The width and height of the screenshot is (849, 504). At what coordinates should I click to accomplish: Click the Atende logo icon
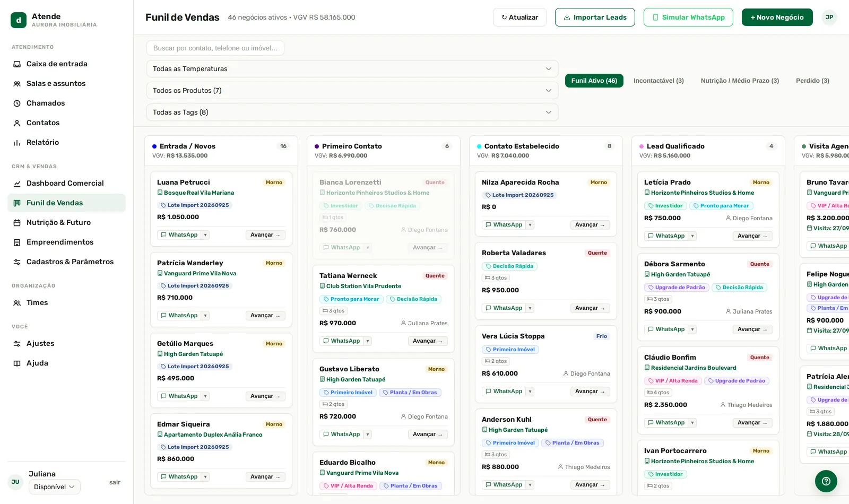[x=19, y=20]
